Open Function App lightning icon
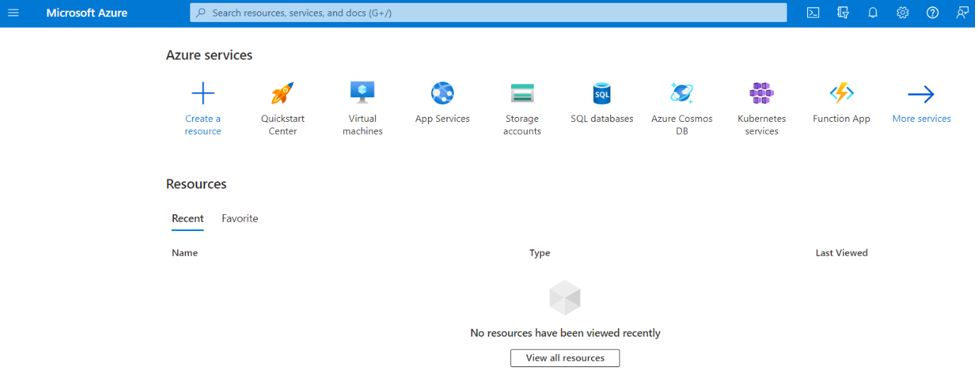Screen dimensions: 977x385 (841, 93)
